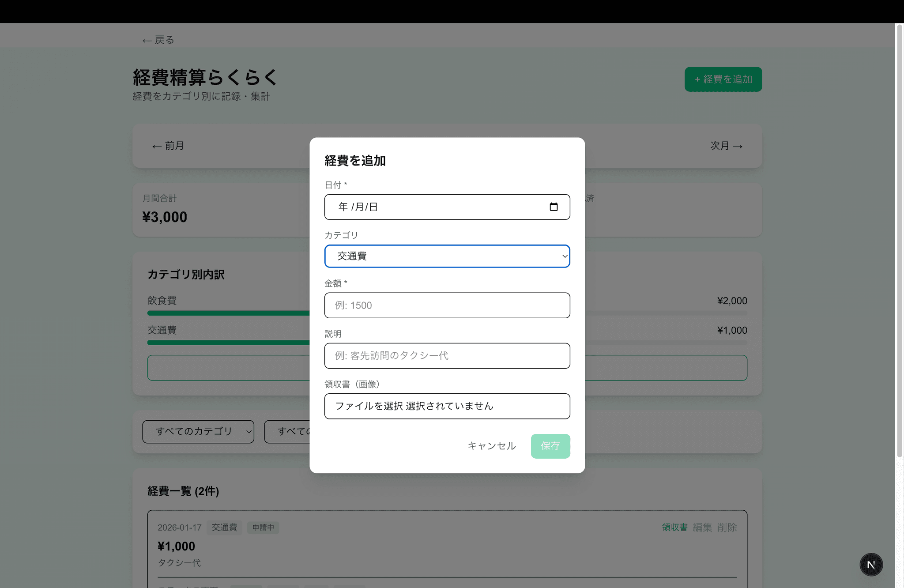
Task: Focus the 説明 description input field
Action: (x=447, y=356)
